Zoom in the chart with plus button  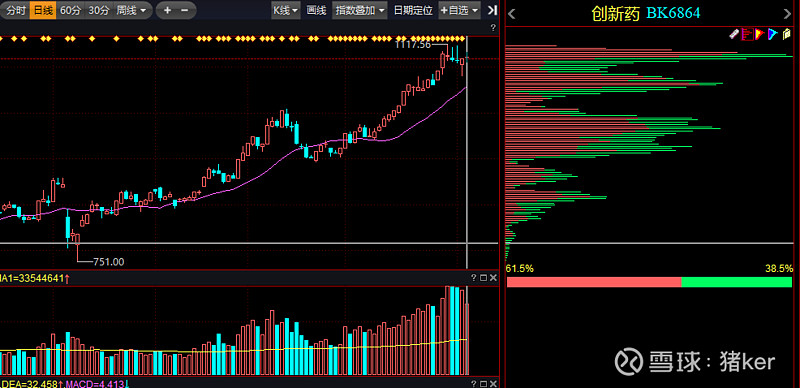click(167, 10)
